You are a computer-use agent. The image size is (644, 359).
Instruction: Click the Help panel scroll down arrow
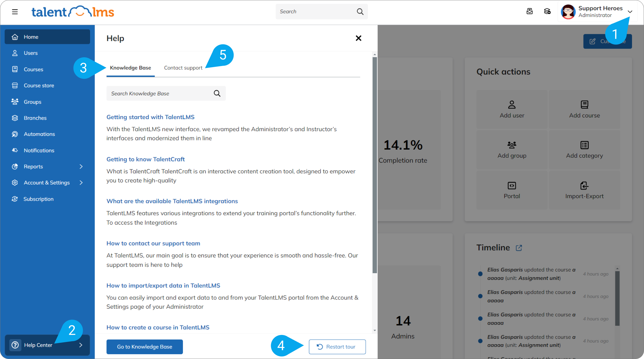click(375, 330)
